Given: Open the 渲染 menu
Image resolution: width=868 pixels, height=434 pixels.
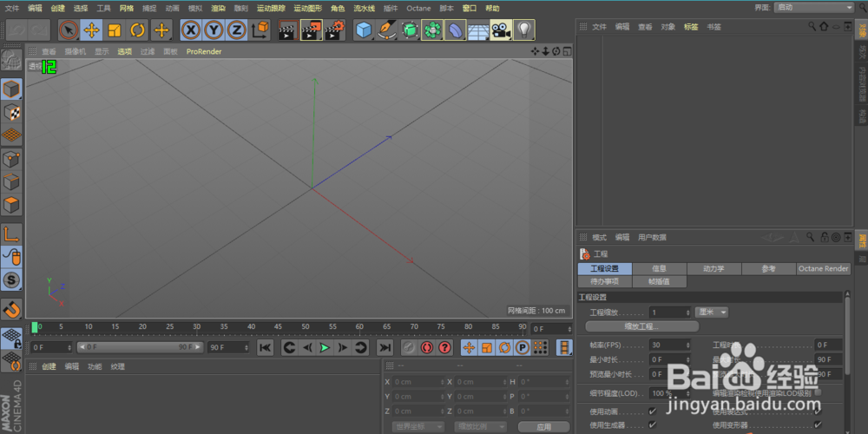Looking at the screenshot, I should click(218, 9).
